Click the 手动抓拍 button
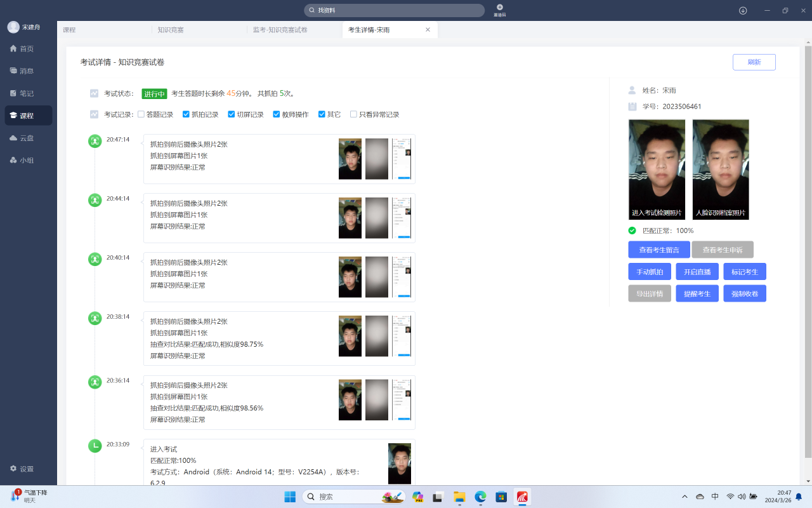 pos(650,272)
